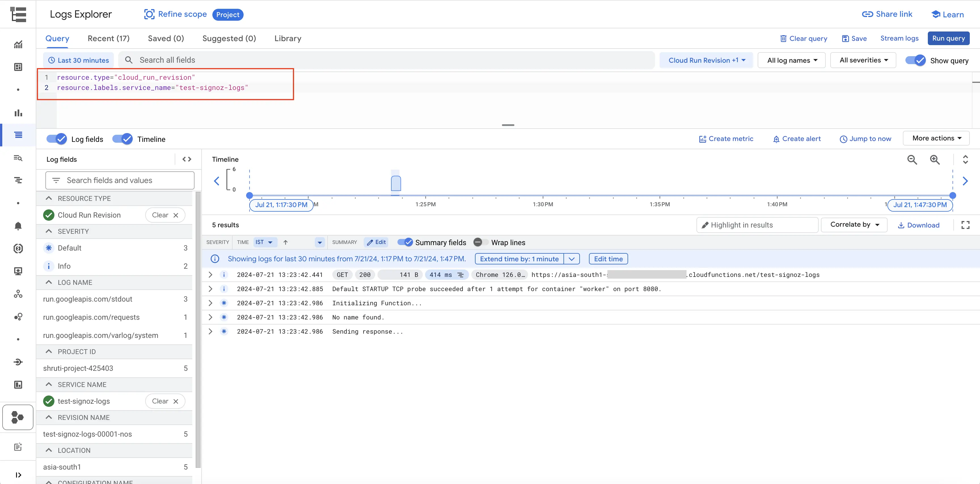This screenshot has width=980, height=484.
Task: Open the Dashboards sidebar icon
Action: [x=18, y=67]
